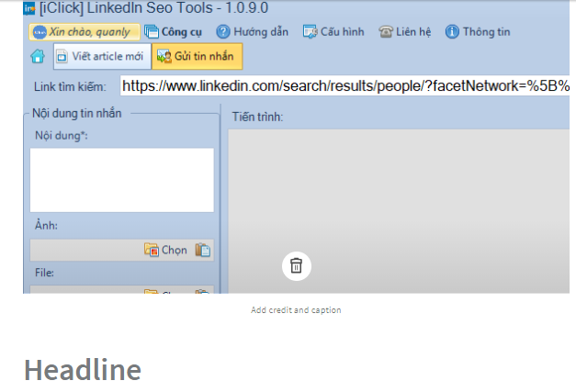Click the 'Nội dung*:' label
This screenshot has height=392, width=576.
coord(62,136)
